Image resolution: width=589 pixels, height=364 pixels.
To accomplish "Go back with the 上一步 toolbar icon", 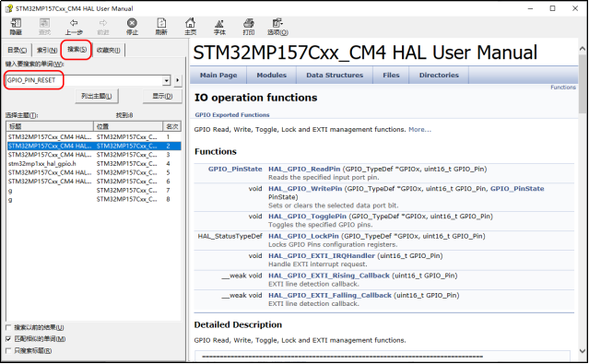I will (74, 27).
